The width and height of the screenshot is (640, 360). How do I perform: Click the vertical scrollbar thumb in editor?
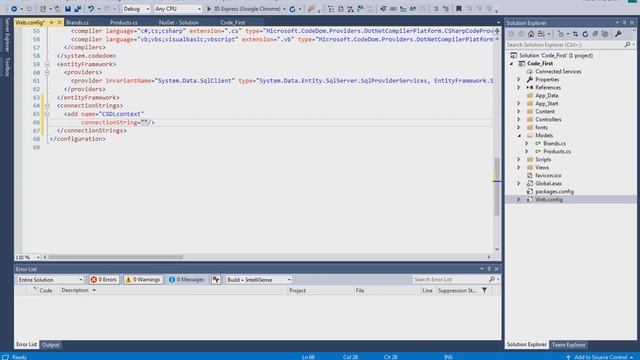point(497,187)
